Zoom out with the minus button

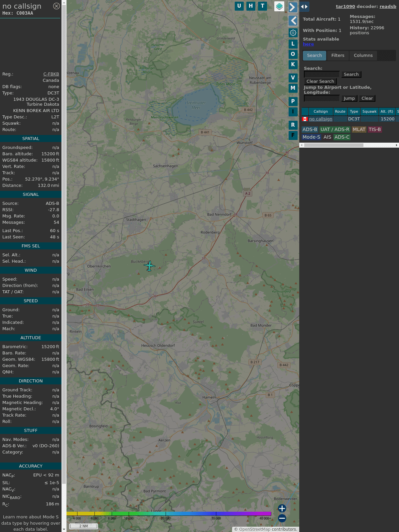282,518
